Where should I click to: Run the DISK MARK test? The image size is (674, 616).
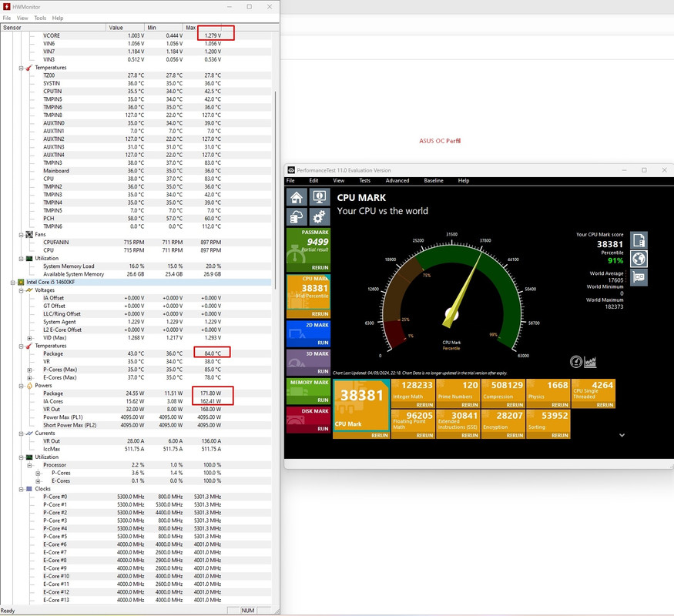click(323, 429)
